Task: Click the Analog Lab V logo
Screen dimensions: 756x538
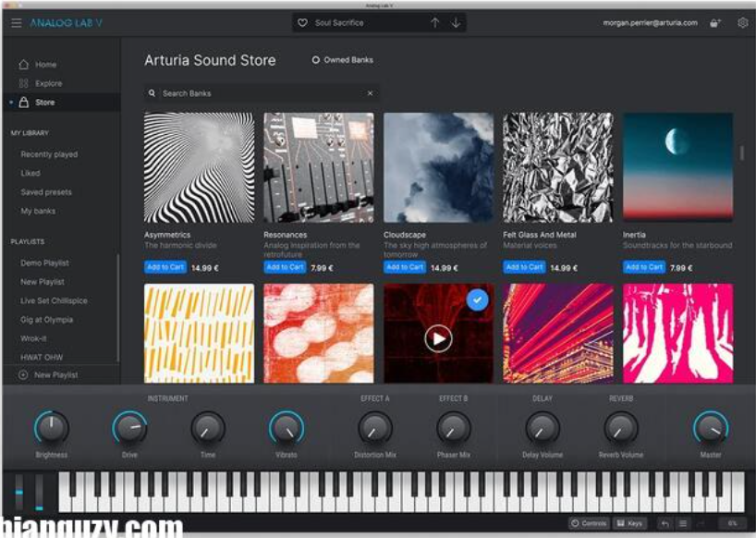Action: [x=66, y=23]
